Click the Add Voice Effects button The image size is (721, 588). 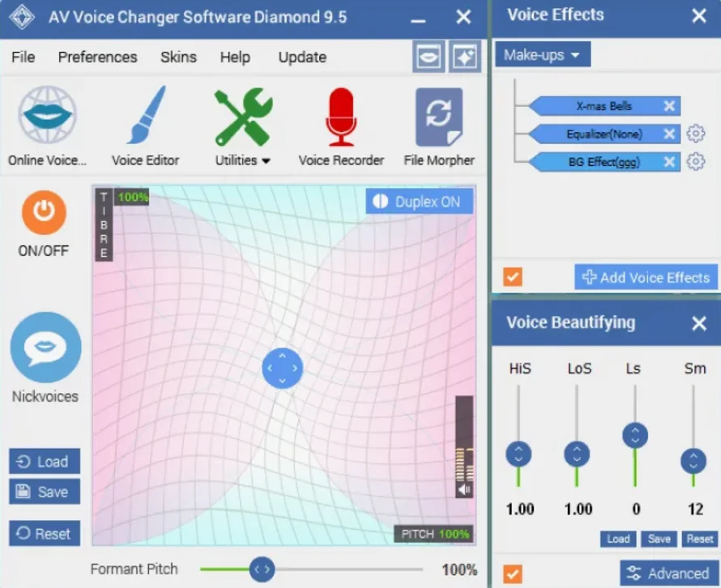646,277
